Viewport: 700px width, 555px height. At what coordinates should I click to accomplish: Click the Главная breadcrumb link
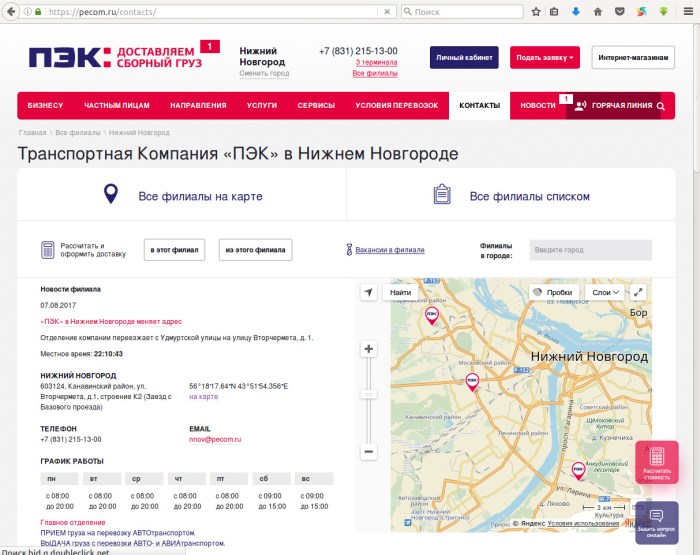tap(32, 133)
